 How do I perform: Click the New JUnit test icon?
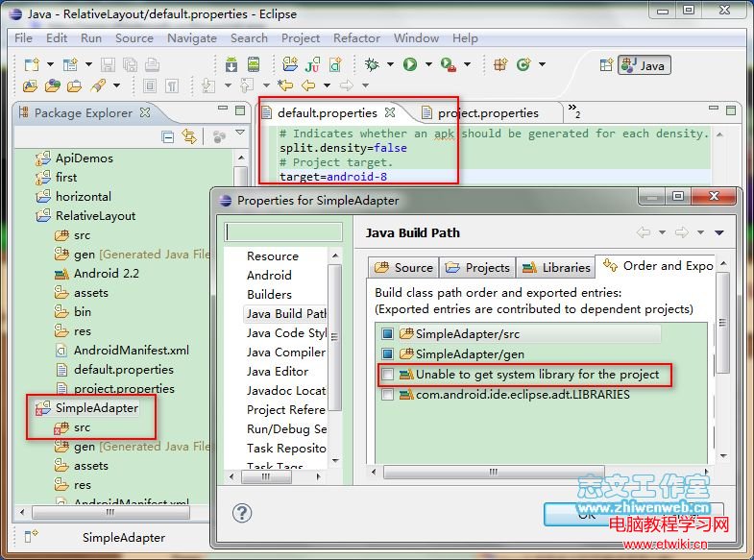tap(312, 64)
